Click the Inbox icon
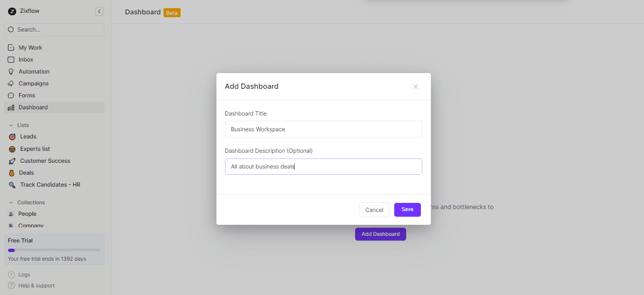Image resolution: width=644 pixels, height=295 pixels. [x=10, y=59]
